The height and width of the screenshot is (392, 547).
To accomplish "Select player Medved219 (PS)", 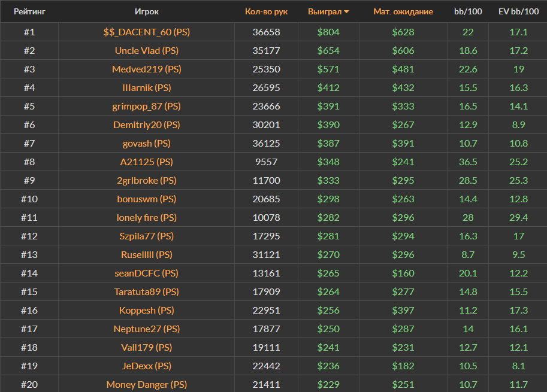I will 147,69.
